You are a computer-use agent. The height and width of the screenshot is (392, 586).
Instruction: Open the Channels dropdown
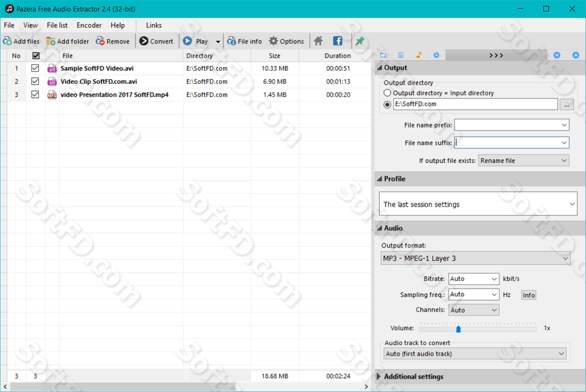(474, 310)
